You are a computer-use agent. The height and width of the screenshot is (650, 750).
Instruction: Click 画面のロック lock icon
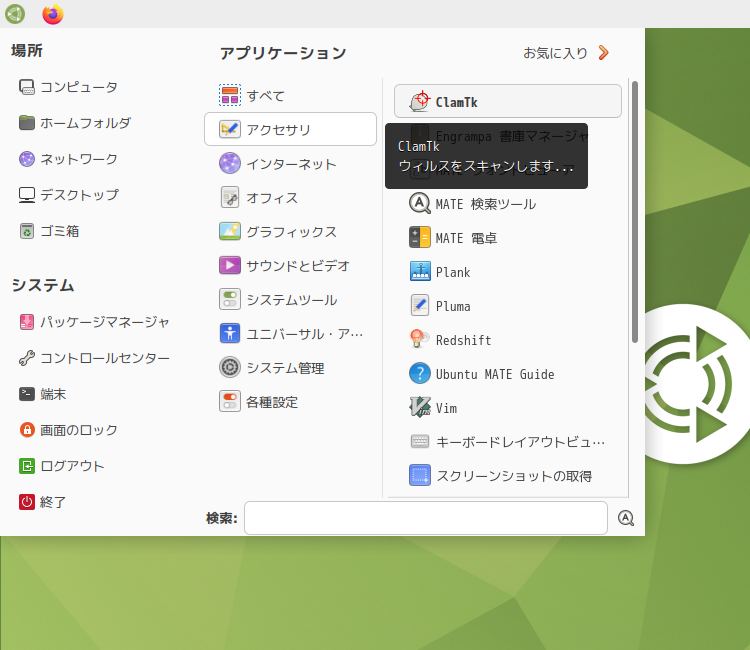[x=27, y=430]
